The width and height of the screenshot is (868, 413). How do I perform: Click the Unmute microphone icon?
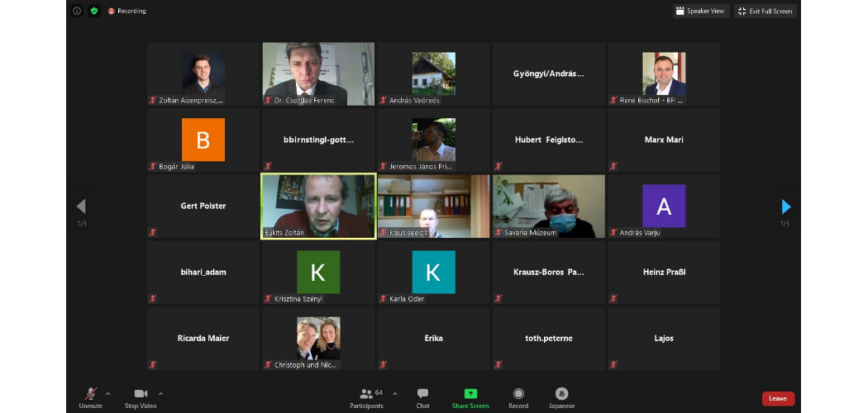tap(90, 394)
